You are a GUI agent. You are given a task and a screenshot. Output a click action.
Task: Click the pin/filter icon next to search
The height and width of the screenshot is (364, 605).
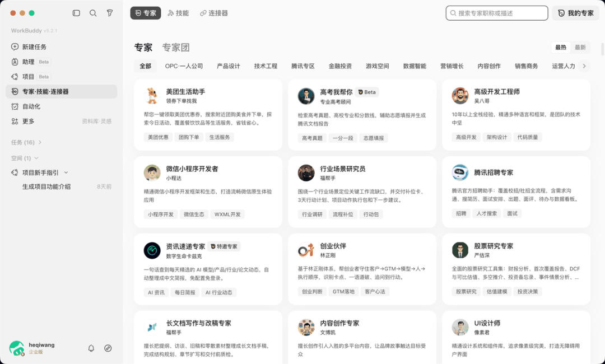point(110,13)
